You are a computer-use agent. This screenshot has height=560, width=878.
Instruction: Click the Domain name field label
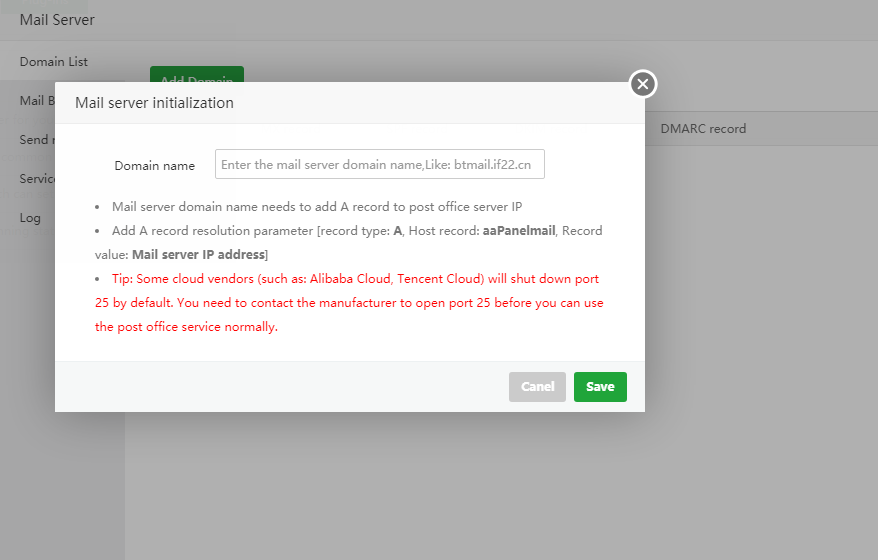tap(154, 166)
